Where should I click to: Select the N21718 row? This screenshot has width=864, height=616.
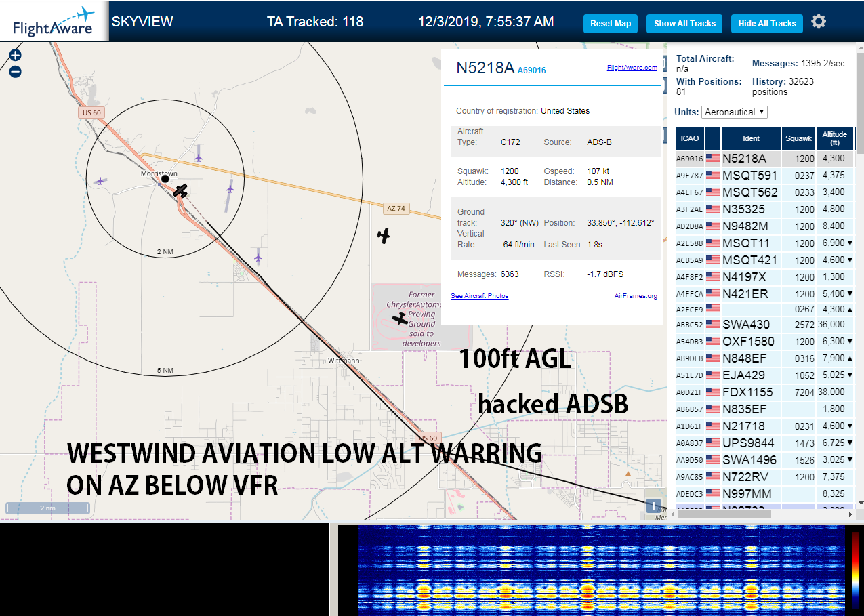[x=764, y=426]
